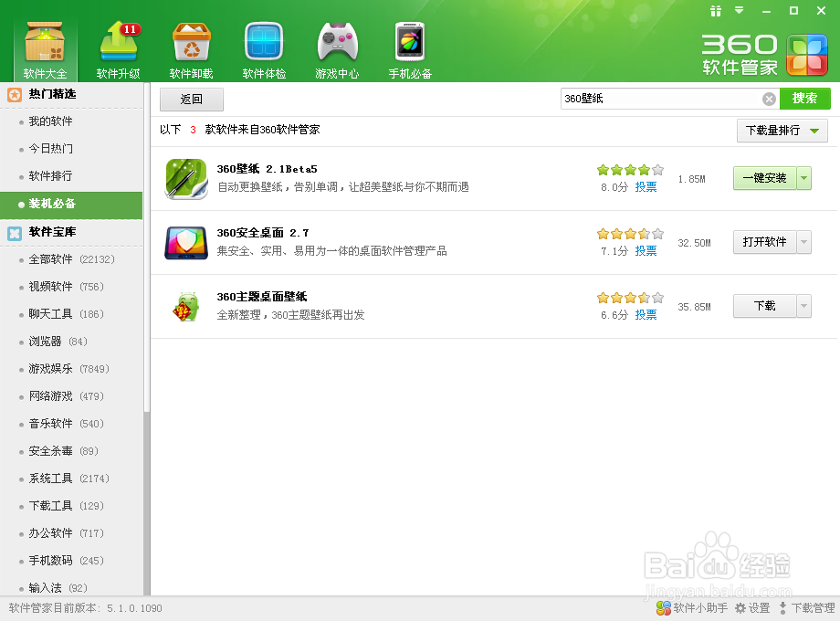Click the star rating of 360主题桌面壁纸
This screenshot has width=840, height=621.
click(x=631, y=298)
